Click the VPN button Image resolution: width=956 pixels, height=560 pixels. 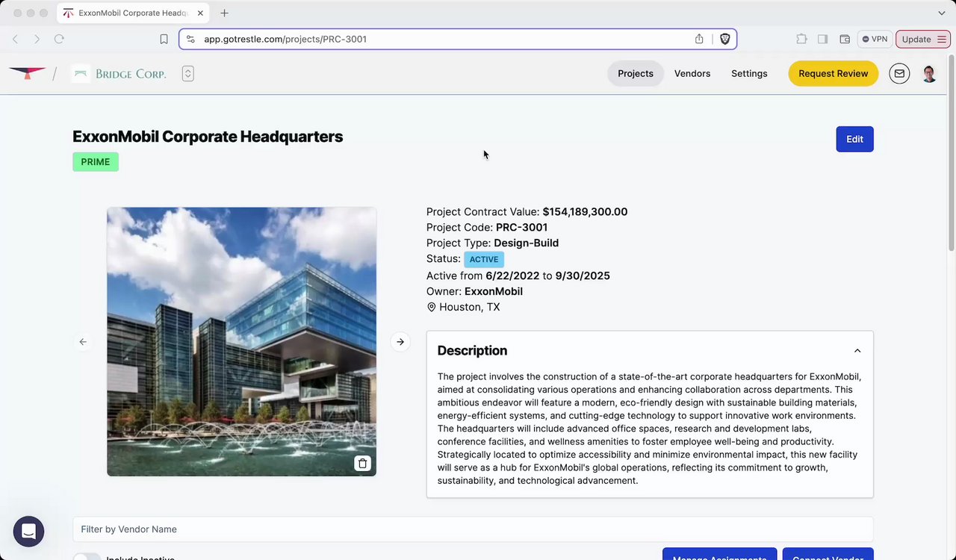coord(875,39)
